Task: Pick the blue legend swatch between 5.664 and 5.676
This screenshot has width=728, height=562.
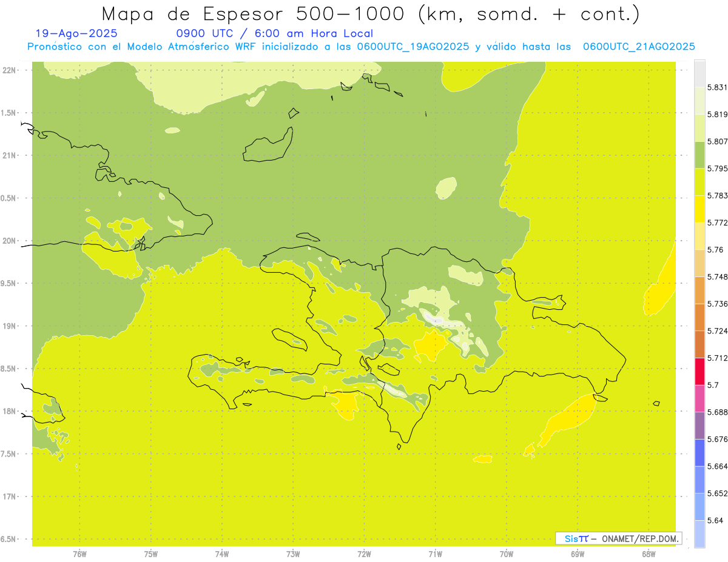Action: [699, 453]
